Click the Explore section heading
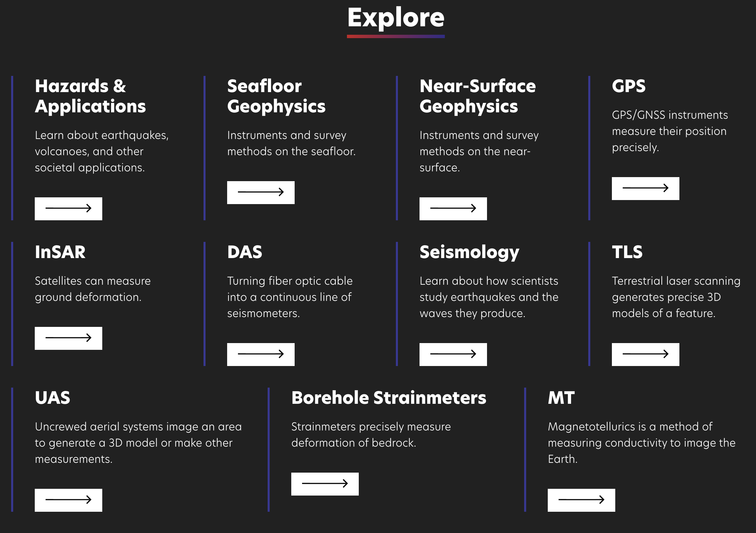The image size is (756, 533). [396, 18]
